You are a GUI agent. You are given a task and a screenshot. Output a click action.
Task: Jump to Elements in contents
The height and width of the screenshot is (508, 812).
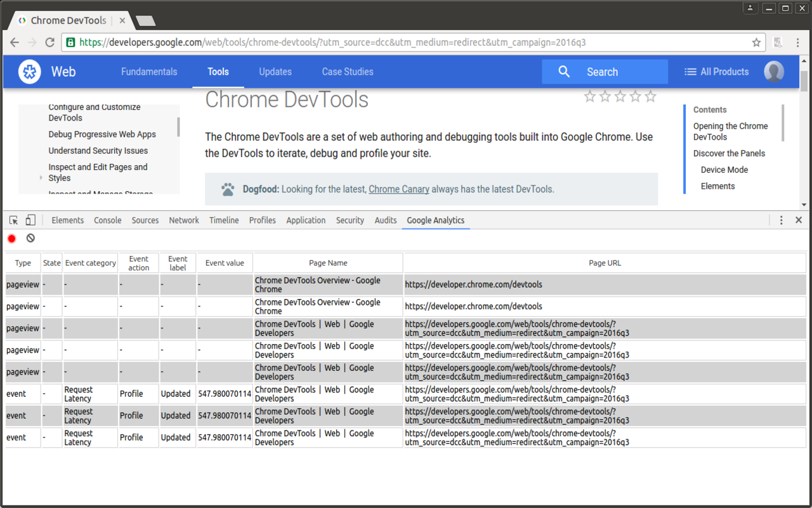(718, 187)
